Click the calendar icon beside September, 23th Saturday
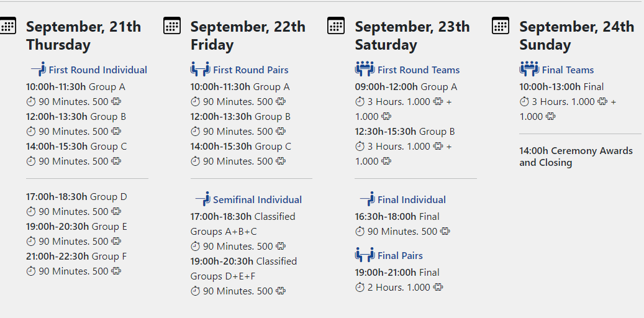Viewport: 644px width, 318px height. tap(336, 26)
